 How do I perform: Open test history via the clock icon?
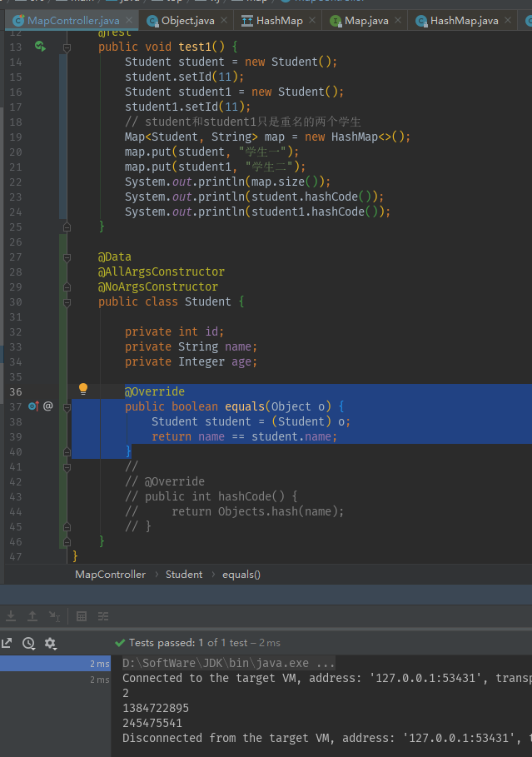[29, 643]
